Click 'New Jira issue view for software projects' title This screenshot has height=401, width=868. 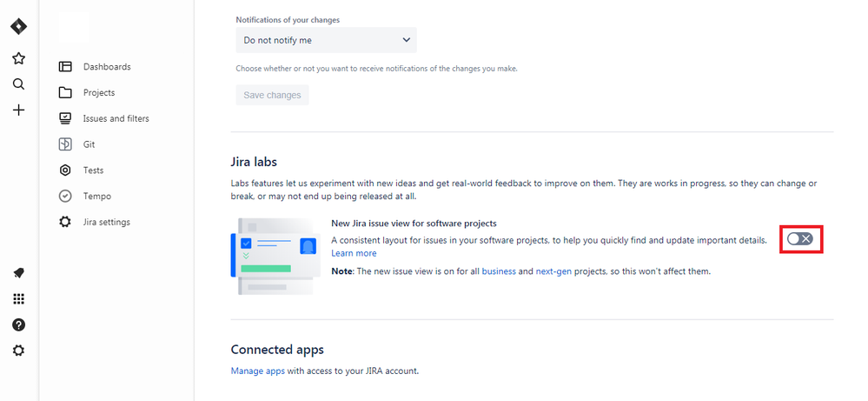point(414,224)
